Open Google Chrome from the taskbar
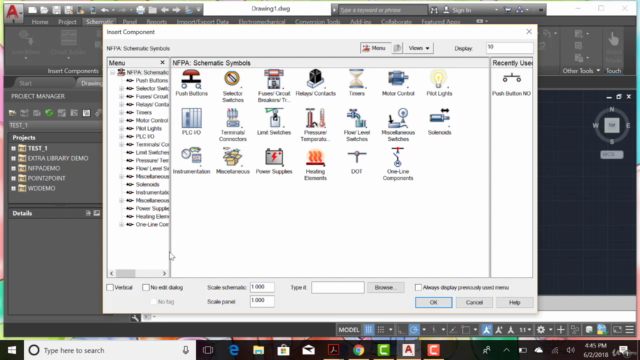The width and height of the screenshot is (640, 360). 358,350
